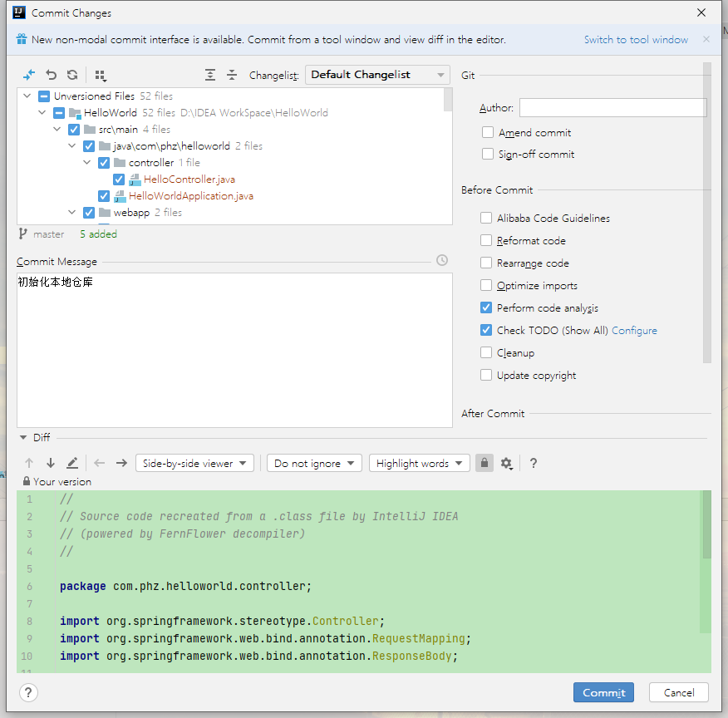Enable Update copyright option
The width and height of the screenshot is (728, 718).
click(485, 375)
